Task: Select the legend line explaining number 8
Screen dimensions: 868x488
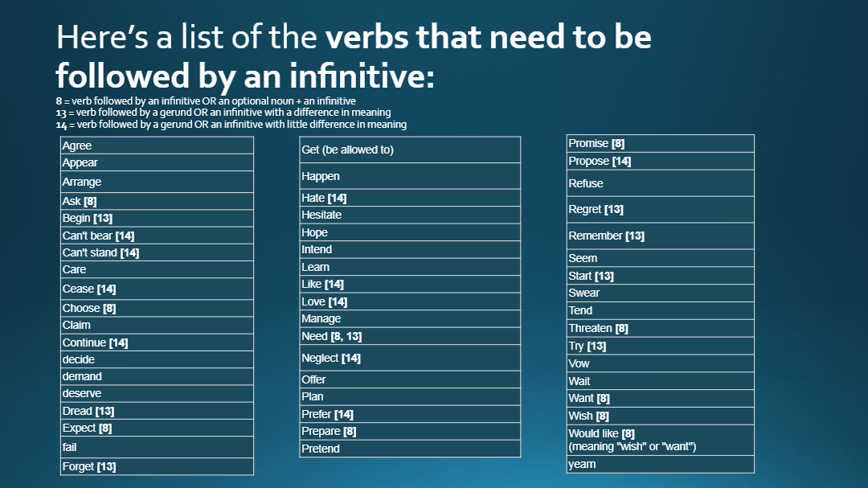Action: [x=200, y=101]
